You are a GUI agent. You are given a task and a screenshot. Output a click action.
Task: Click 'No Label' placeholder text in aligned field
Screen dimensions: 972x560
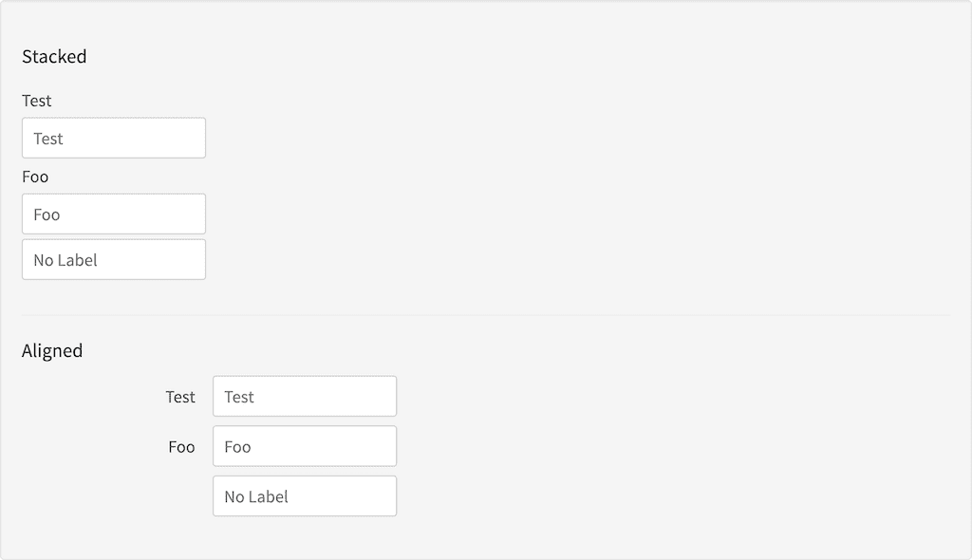point(256,496)
